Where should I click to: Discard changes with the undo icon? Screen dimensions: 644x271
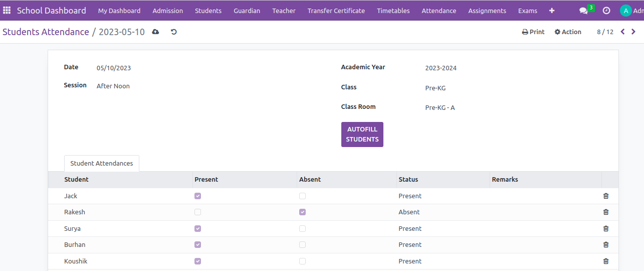pos(174,32)
